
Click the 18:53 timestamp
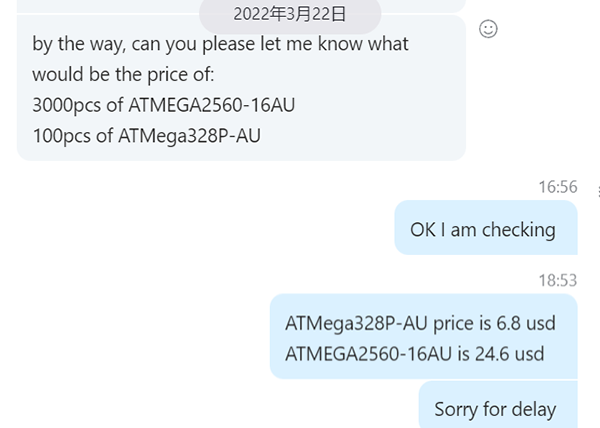(558, 280)
